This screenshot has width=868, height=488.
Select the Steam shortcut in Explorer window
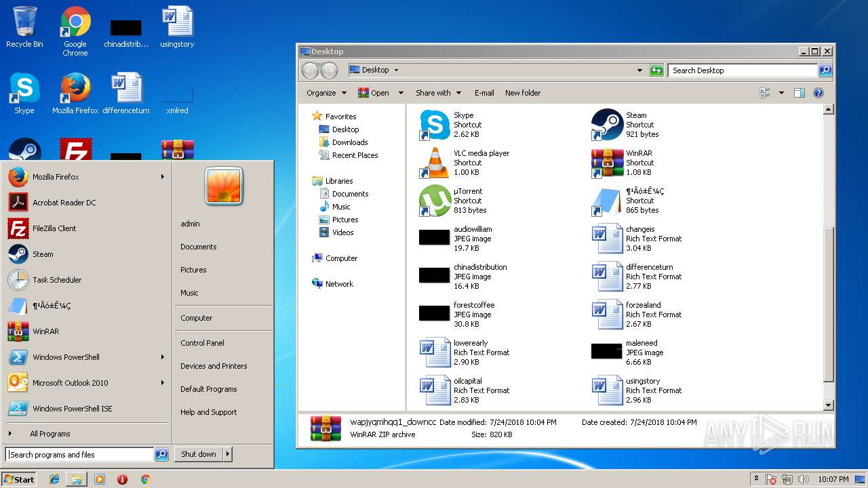coord(626,125)
